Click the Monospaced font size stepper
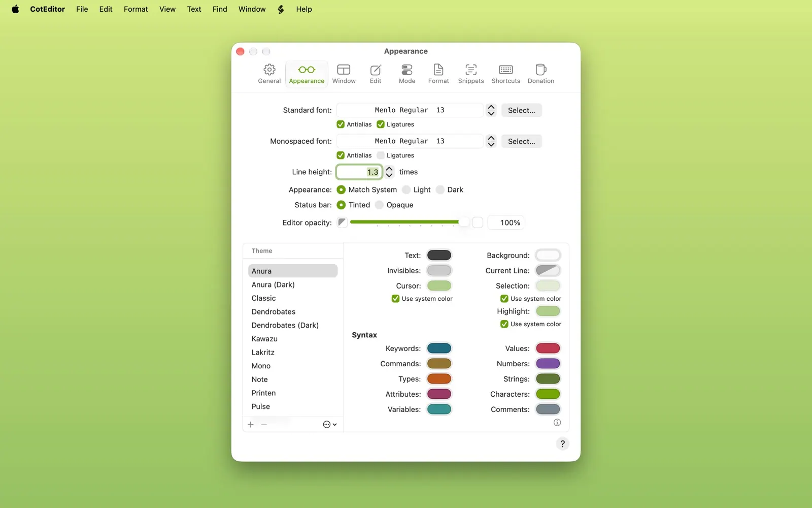 click(491, 141)
